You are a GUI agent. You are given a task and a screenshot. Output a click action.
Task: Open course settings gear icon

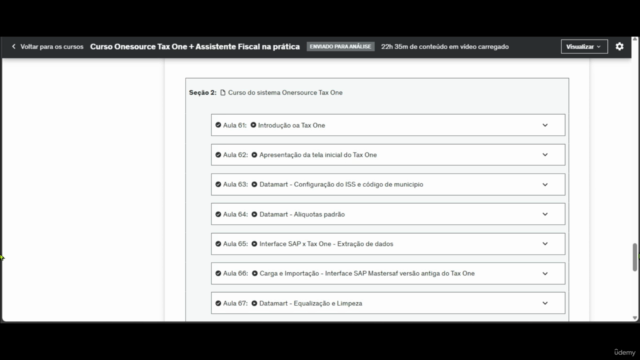[620, 47]
